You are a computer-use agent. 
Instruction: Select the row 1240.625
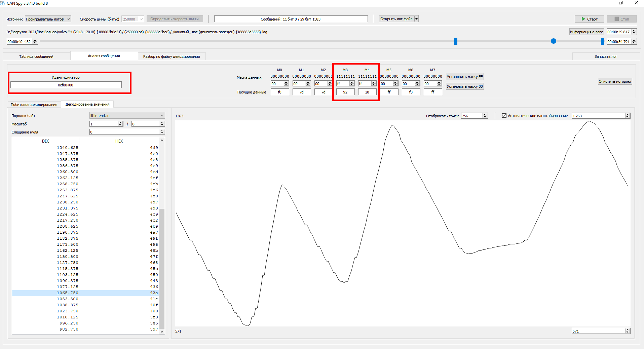pyautogui.click(x=85, y=148)
